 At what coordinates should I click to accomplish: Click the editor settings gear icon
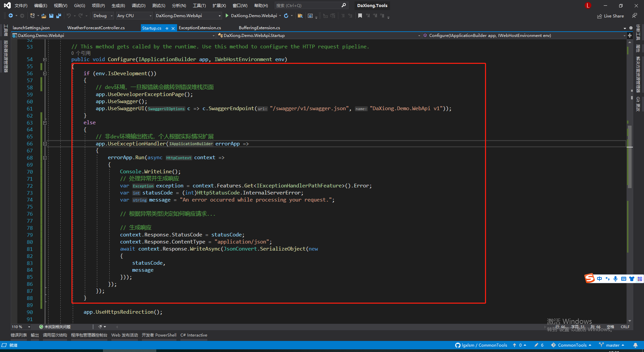tap(631, 28)
